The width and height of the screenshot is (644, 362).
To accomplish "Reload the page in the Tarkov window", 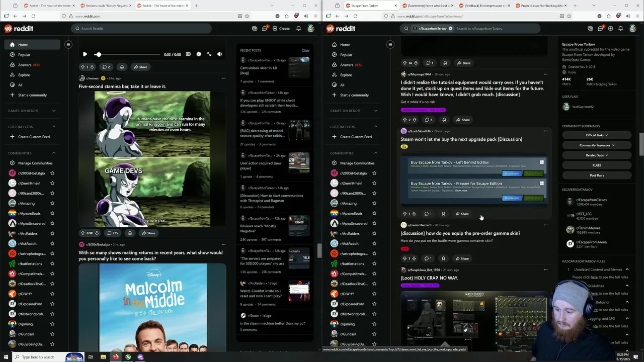I will (x=355, y=16).
